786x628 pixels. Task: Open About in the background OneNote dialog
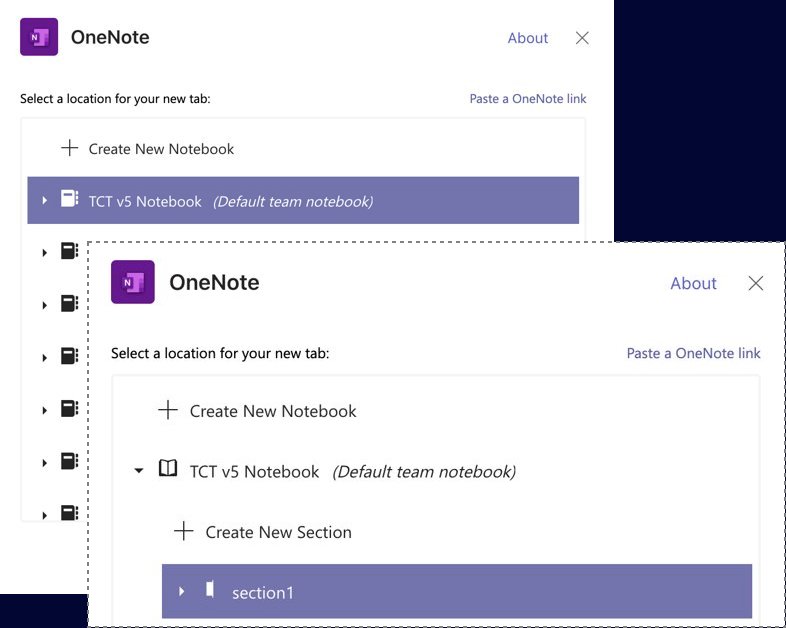[x=527, y=38]
